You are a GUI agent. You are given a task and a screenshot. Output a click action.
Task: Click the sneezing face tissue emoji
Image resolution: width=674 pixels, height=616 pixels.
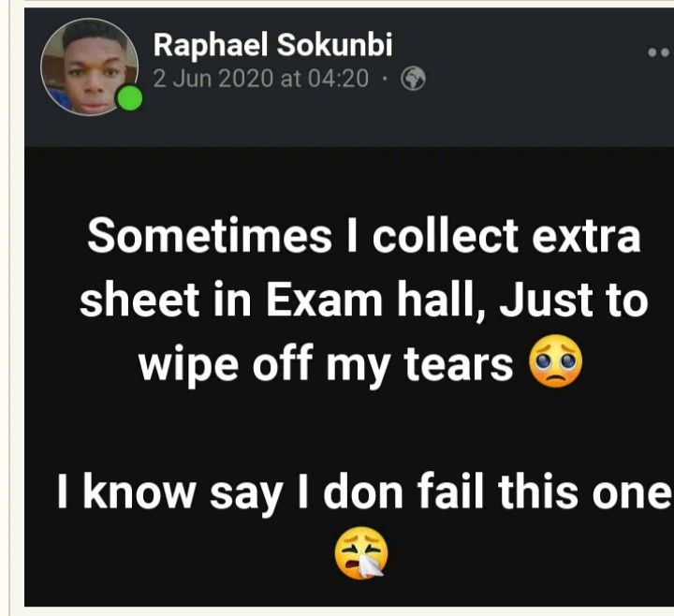tap(361, 553)
